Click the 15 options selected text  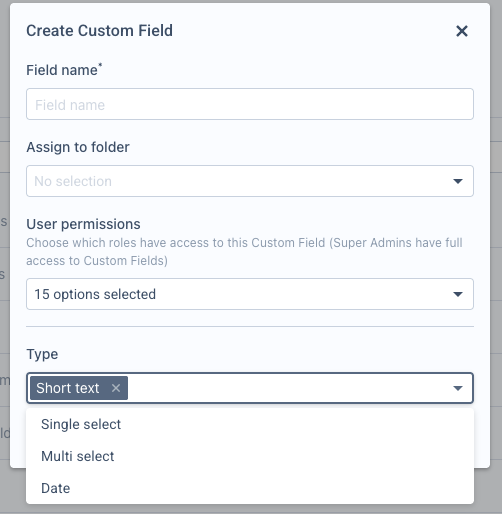[x=95, y=294]
